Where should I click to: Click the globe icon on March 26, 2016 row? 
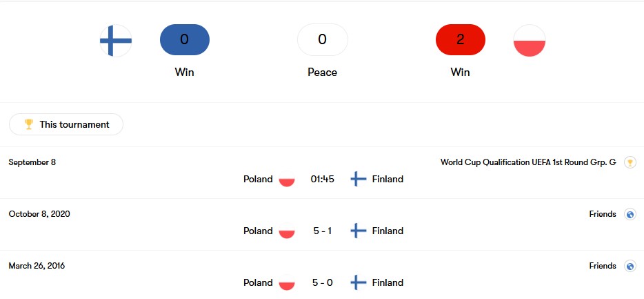point(630,266)
